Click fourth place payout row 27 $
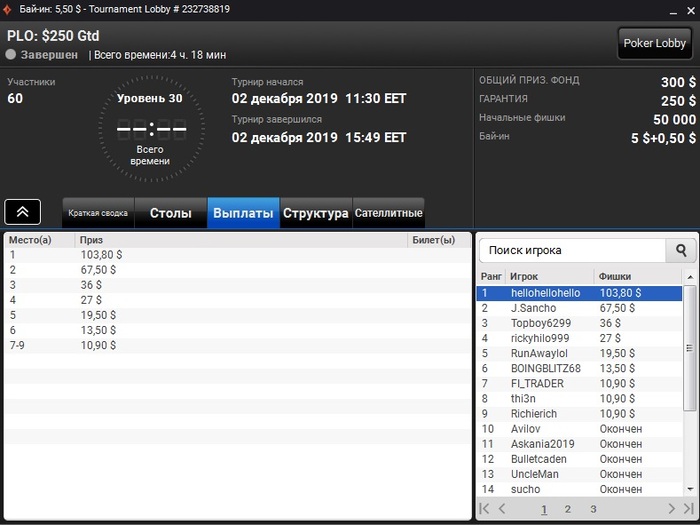Viewport: 700px width, 525px height. (238, 300)
